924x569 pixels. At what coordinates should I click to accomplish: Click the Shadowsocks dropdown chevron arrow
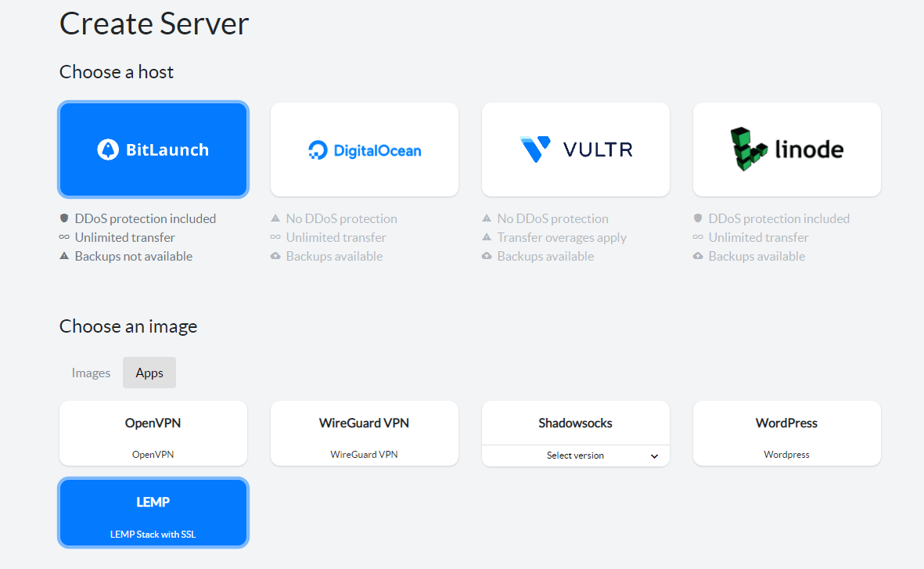coord(654,456)
